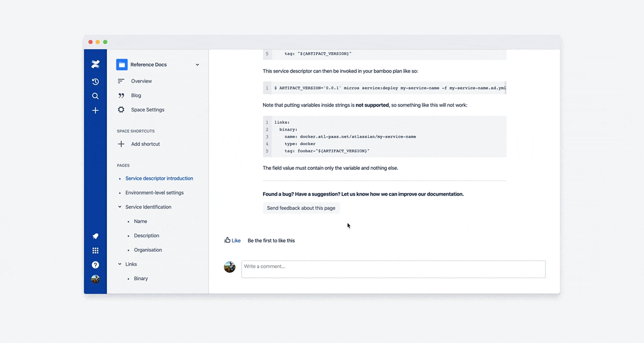Collapse Links tree chevron
The height and width of the screenshot is (343, 644).
(120, 264)
